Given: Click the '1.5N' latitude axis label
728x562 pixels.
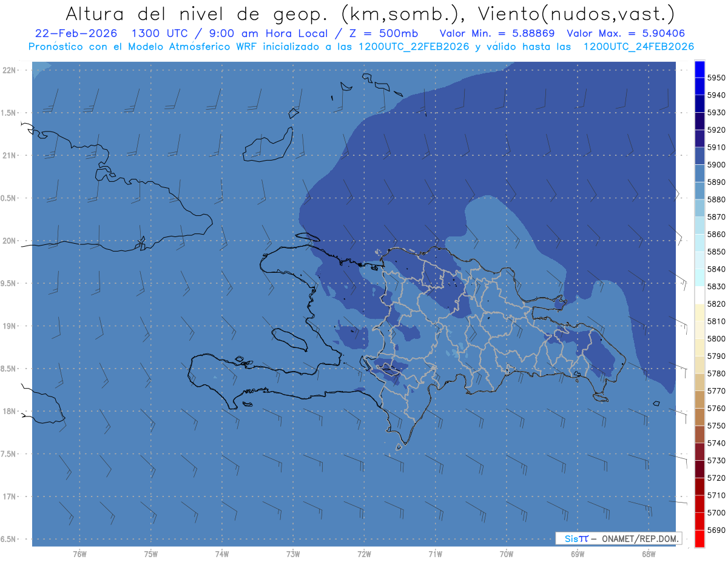Looking at the screenshot, I should tap(9, 113).
